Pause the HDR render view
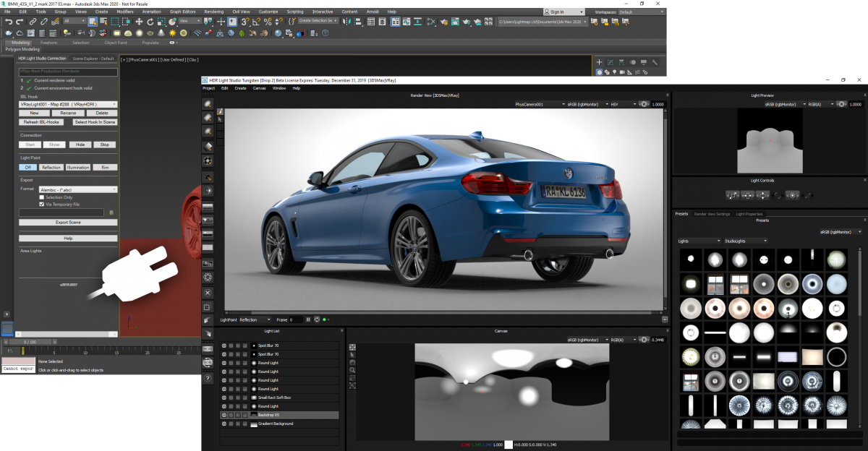 [x=308, y=319]
